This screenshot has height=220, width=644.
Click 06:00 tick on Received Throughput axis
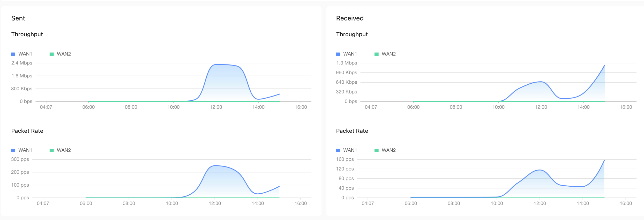[x=413, y=107]
